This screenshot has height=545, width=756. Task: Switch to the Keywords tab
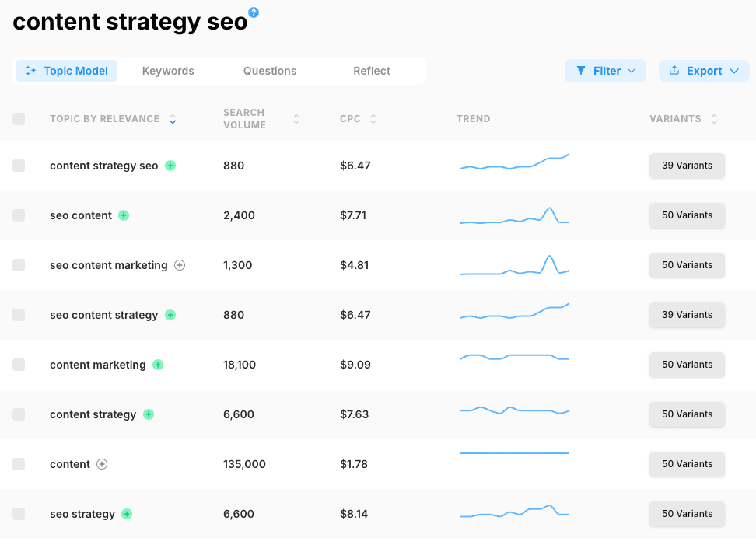(x=168, y=71)
